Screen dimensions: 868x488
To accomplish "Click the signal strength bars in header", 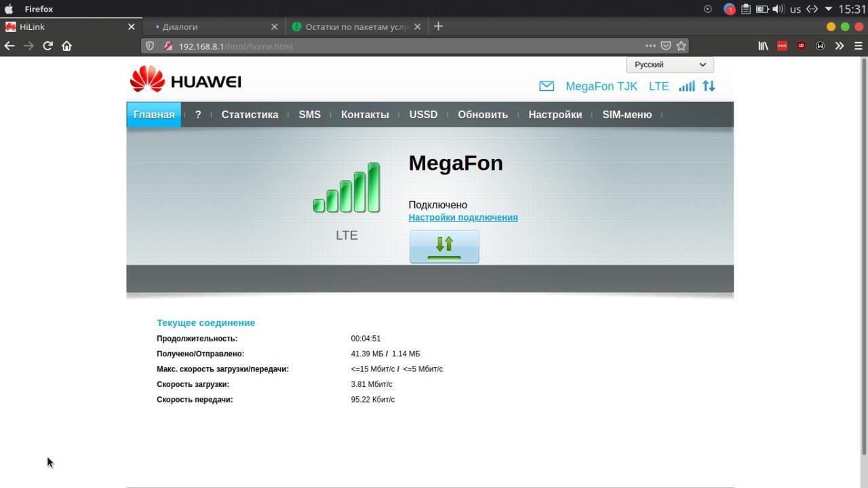I will (x=687, y=86).
